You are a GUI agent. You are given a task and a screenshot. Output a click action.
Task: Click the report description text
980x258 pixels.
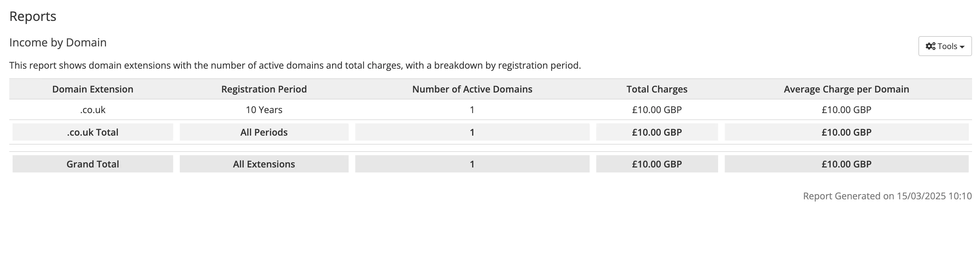(296, 65)
